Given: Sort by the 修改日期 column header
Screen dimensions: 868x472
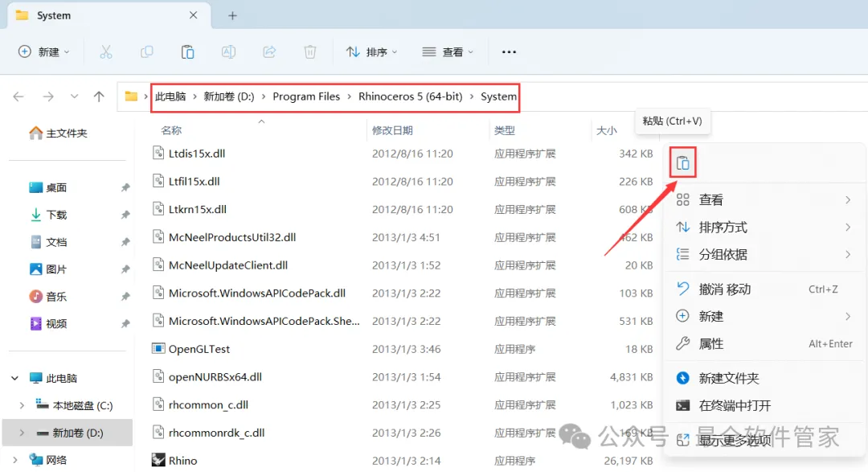Looking at the screenshot, I should 392,131.
